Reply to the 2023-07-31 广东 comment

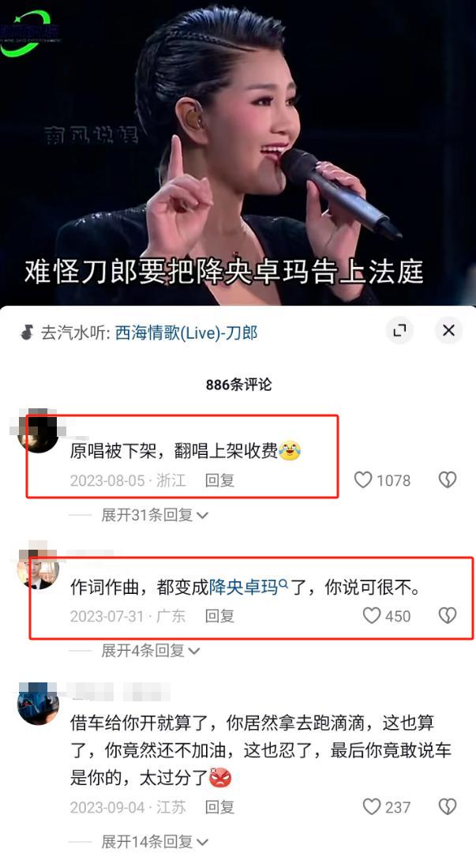point(219,616)
